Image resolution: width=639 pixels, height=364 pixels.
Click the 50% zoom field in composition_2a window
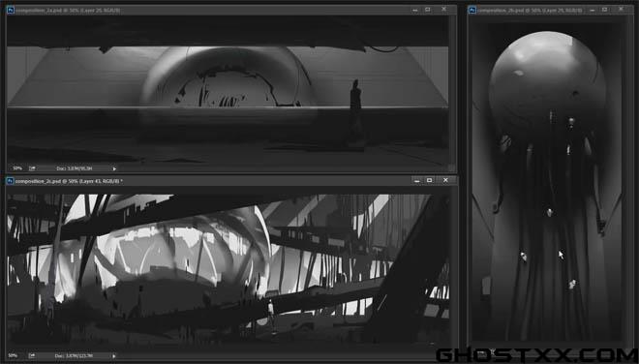pyautogui.click(x=17, y=168)
